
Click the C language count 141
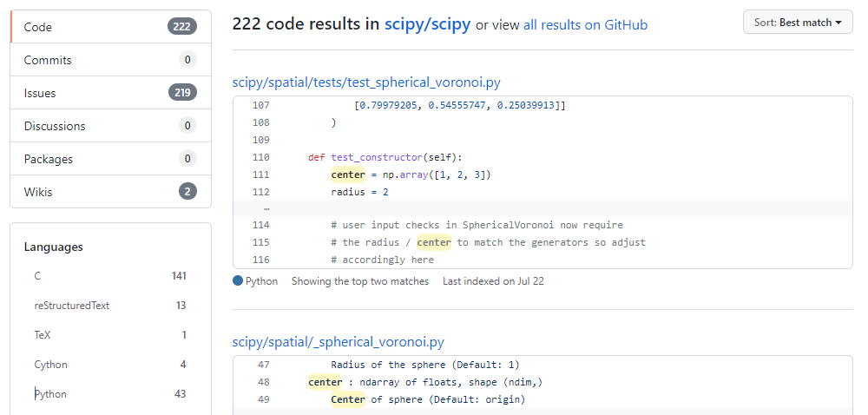[179, 275]
